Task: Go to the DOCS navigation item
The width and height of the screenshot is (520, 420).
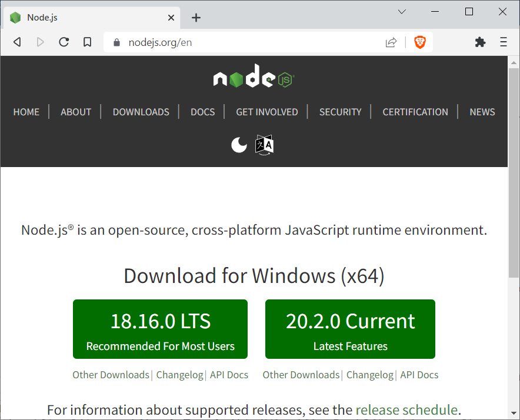Action: pyautogui.click(x=202, y=112)
